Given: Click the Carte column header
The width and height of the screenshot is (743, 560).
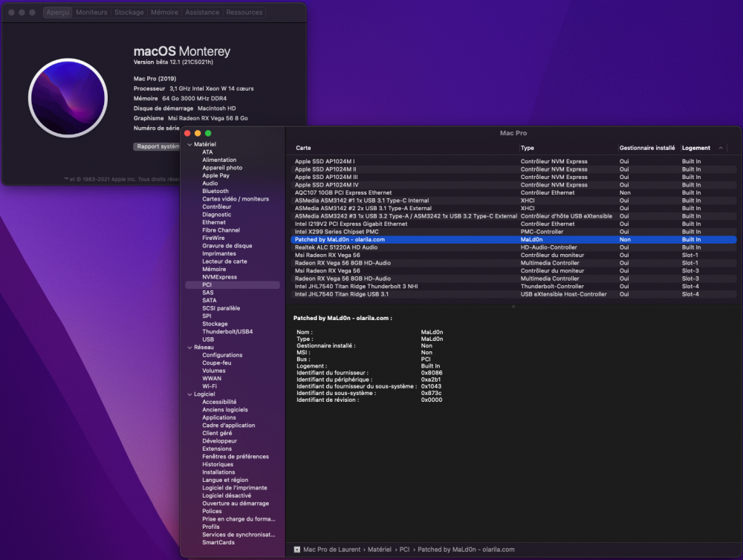Looking at the screenshot, I should tap(303, 148).
